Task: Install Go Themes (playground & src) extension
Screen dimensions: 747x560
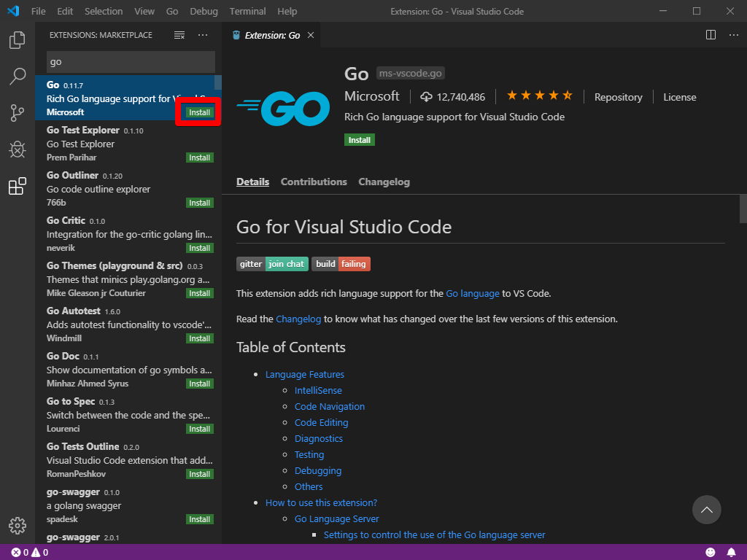Action: pyautogui.click(x=200, y=293)
